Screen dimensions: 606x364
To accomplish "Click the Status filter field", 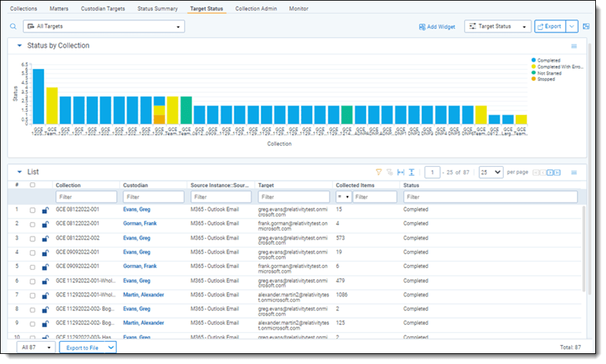I will pyautogui.click(x=490, y=197).
